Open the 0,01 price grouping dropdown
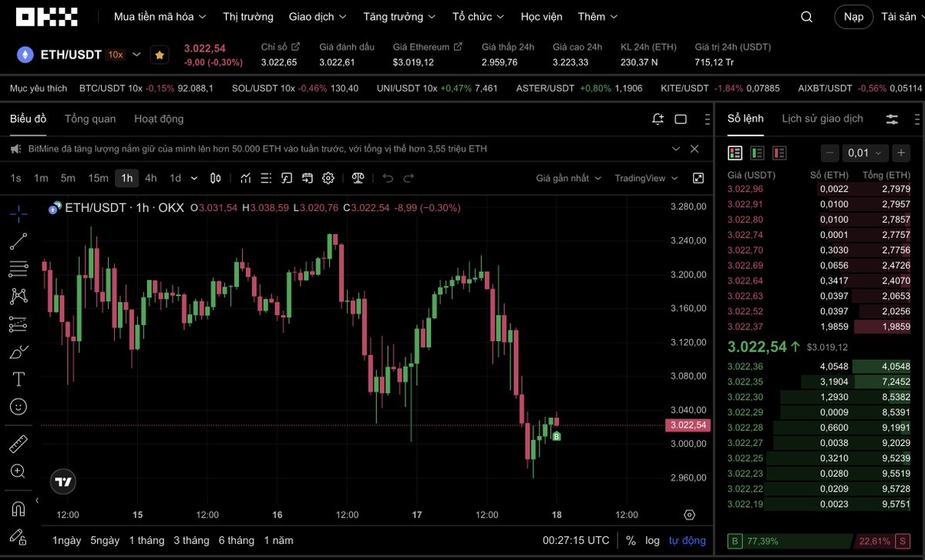Screen dimensions: 925x560 coord(865,153)
